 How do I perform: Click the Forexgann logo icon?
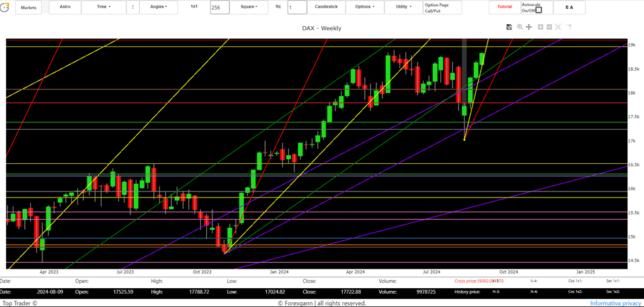(5, 7)
